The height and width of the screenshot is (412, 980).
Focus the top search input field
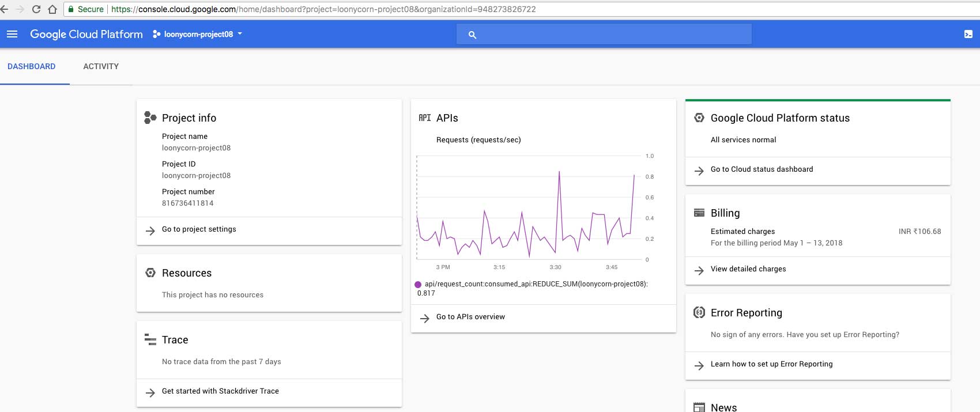(611, 35)
